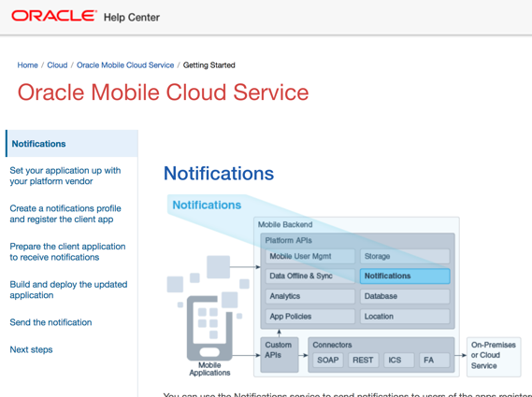Click the Mobile User Mgmt box

tap(310, 256)
